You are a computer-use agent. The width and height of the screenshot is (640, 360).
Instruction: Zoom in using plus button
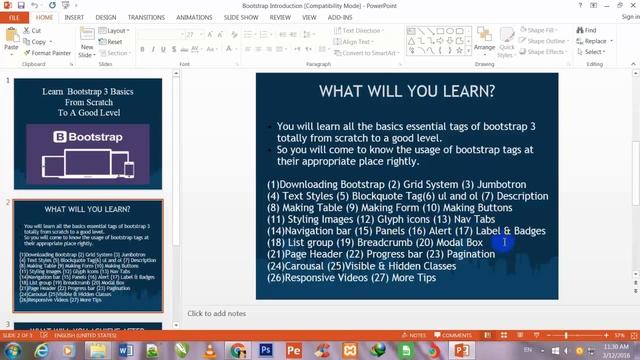pos(606,335)
